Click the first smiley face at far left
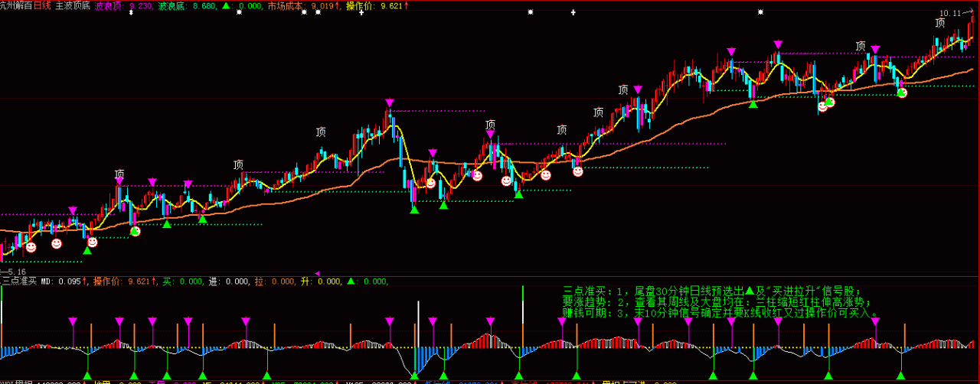 coord(31,246)
